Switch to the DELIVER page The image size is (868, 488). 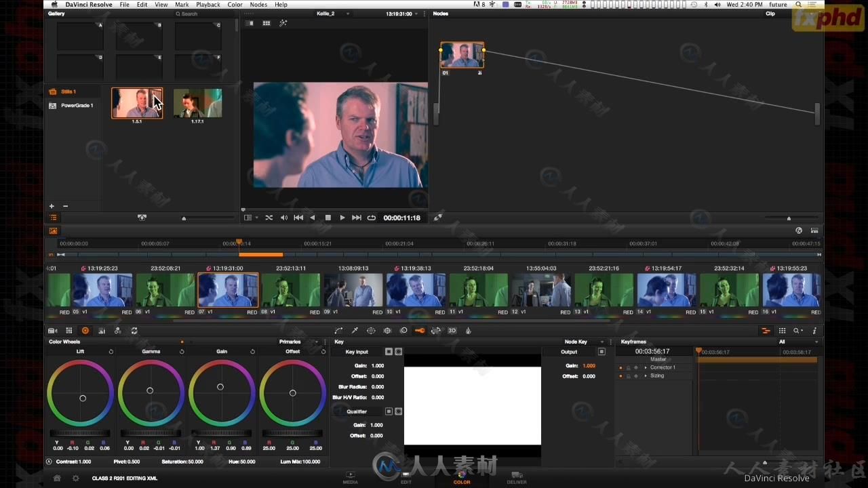tap(517, 478)
